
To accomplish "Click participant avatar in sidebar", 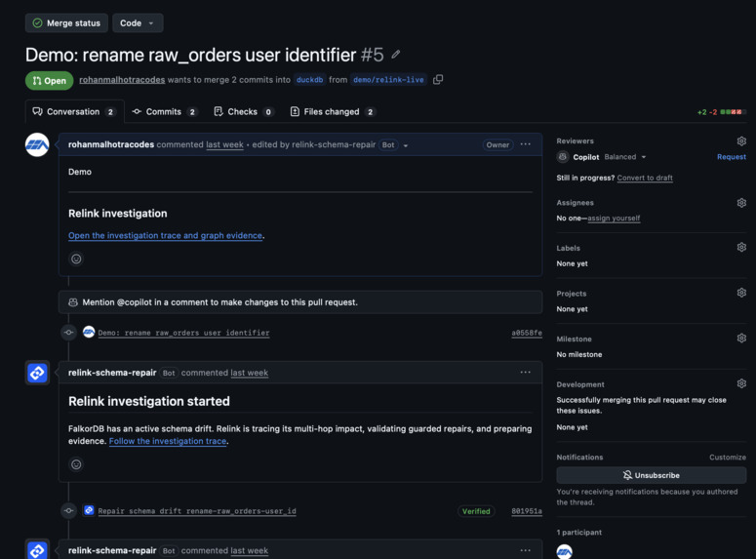I will (x=564, y=551).
